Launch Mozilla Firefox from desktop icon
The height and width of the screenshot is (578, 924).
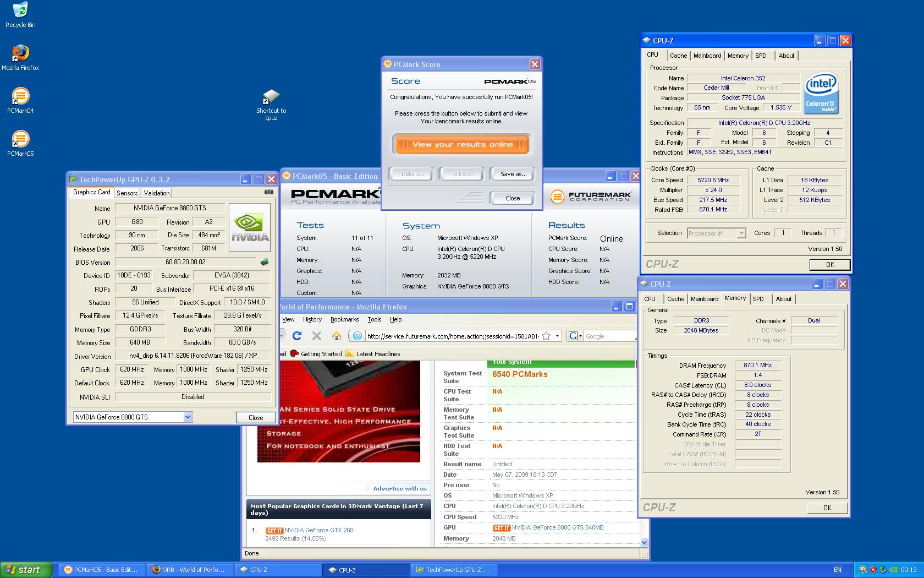coord(20,57)
